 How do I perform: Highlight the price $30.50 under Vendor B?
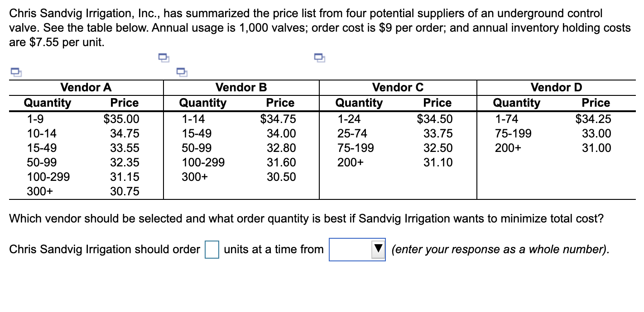pos(282,176)
